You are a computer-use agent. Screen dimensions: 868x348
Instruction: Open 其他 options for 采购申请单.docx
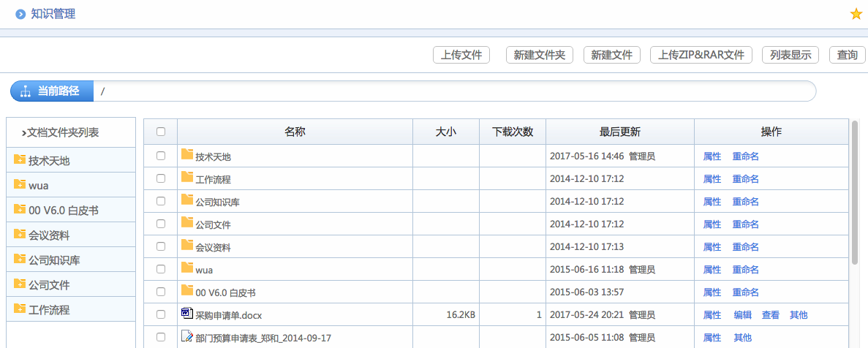[x=799, y=315]
